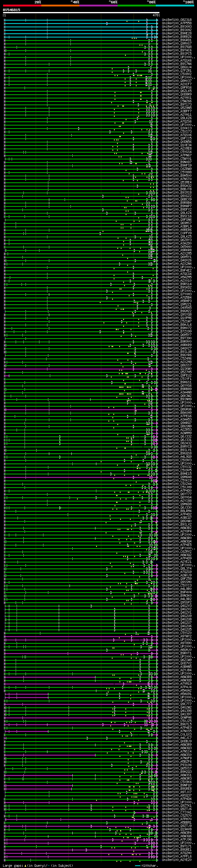
Task: Click hit label UniRef100_B9T171
Action: point(177,846)
